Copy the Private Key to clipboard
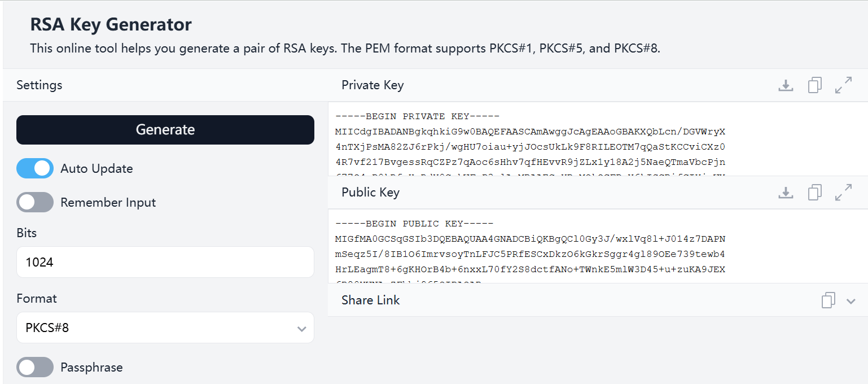Screen dimensions: 868x384 click(x=814, y=85)
